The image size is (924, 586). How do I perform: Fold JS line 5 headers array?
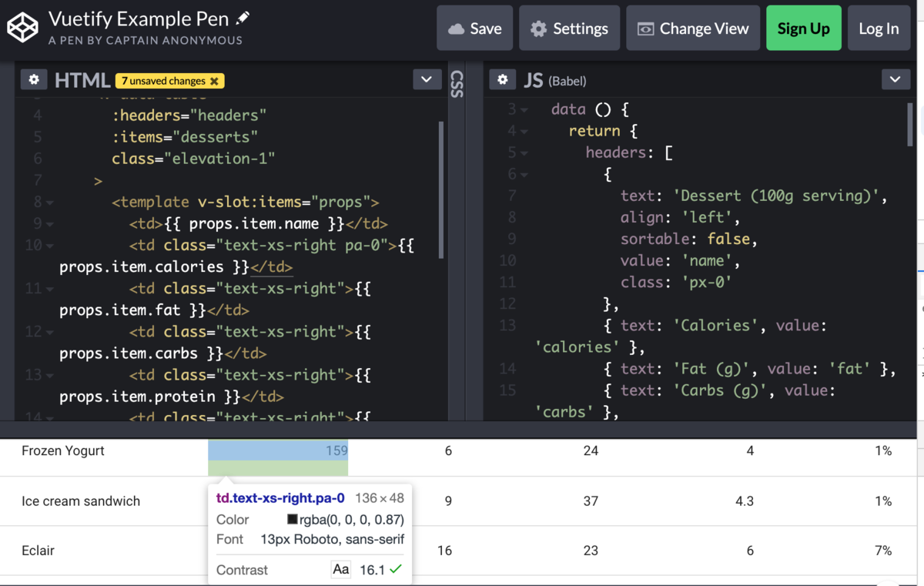point(524,154)
